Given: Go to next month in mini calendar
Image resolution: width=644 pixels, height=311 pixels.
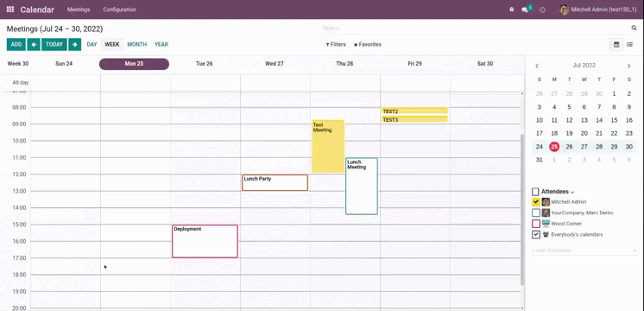Looking at the screenshot, I should click(628, 66).
